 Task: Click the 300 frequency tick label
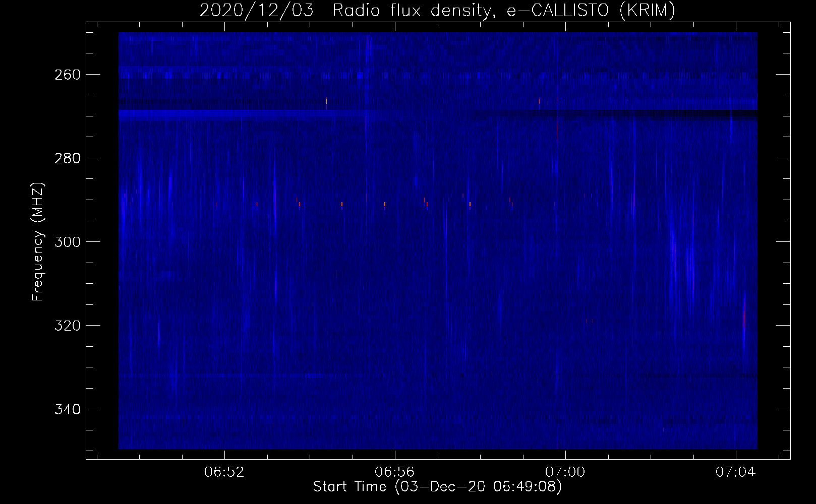(x=67, y=242)
